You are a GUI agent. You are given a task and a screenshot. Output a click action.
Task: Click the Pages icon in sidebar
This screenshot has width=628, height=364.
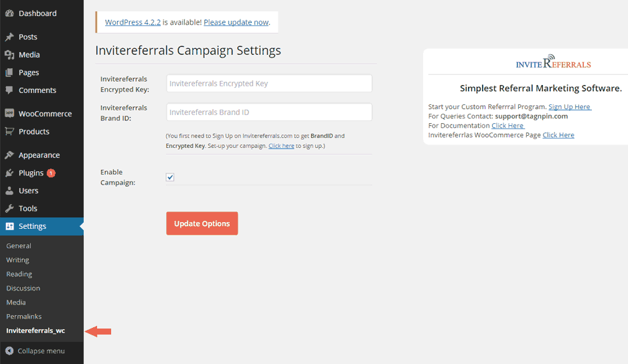tap(9, 72)
